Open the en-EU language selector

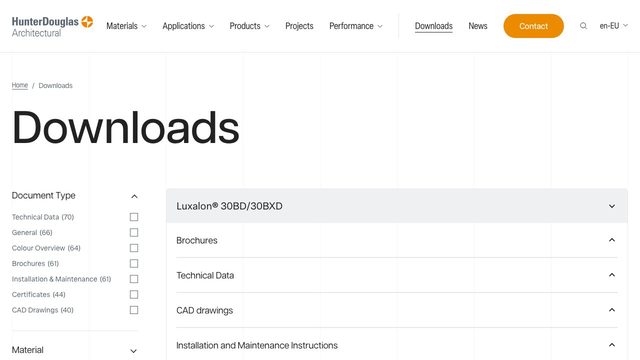tap(613, 26)
